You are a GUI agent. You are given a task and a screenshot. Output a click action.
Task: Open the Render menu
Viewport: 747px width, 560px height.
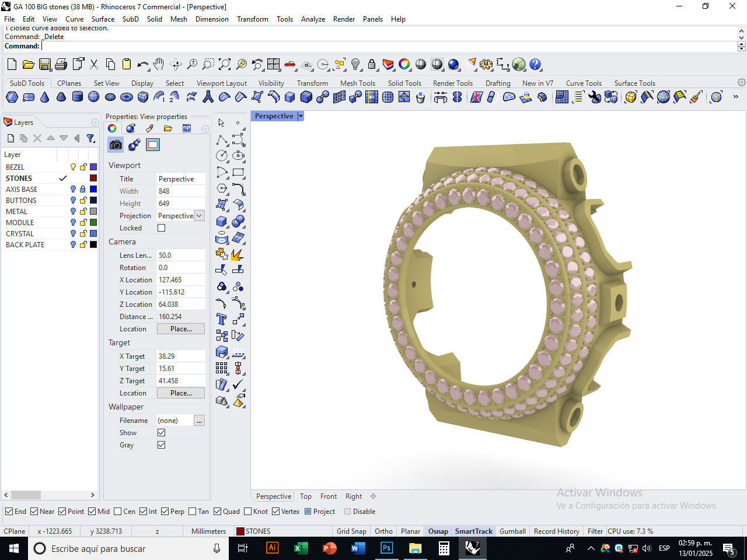point(344,19)
